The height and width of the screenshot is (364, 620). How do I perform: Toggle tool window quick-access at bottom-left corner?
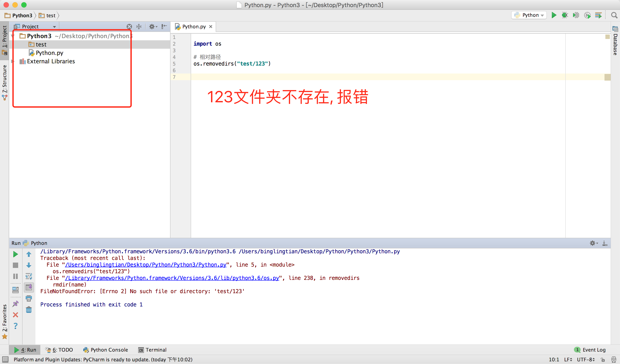point(5,359)
